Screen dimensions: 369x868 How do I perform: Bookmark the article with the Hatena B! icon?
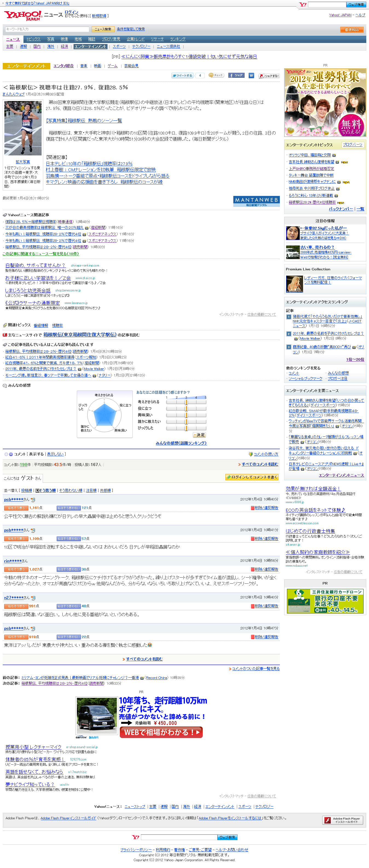[251, 76]
